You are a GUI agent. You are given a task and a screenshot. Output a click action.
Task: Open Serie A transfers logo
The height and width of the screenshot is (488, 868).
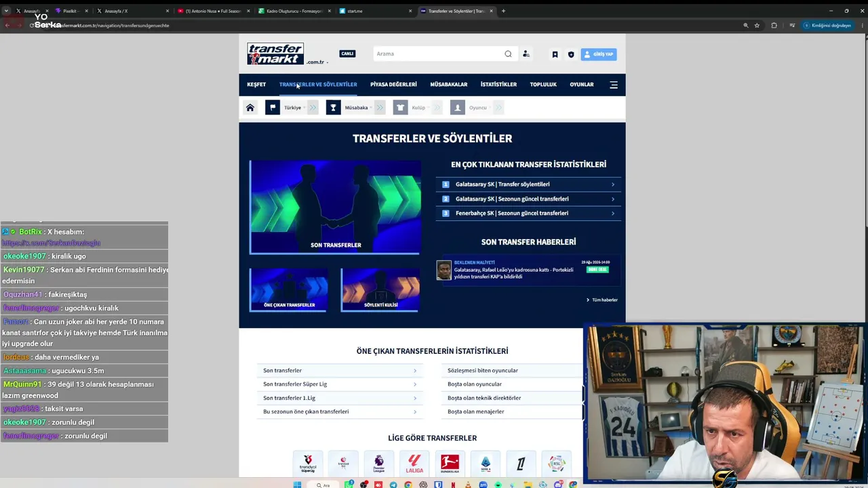[486, 464]
